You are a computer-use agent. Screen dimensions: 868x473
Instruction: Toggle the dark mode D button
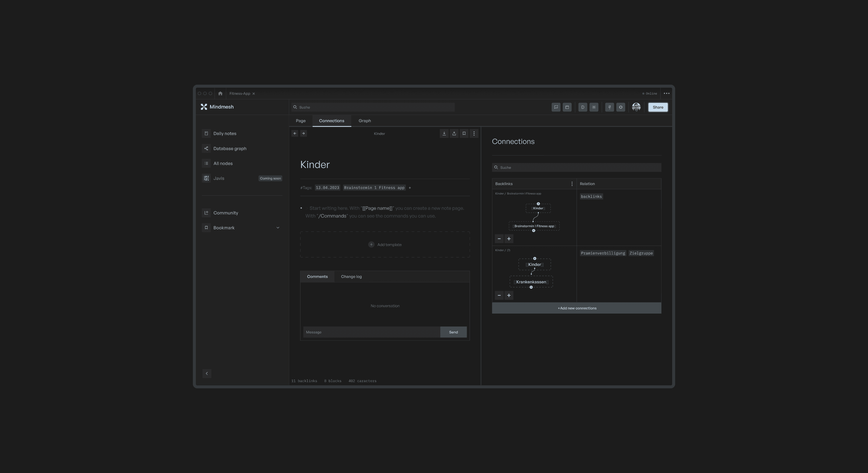click(x=583, y=107)
